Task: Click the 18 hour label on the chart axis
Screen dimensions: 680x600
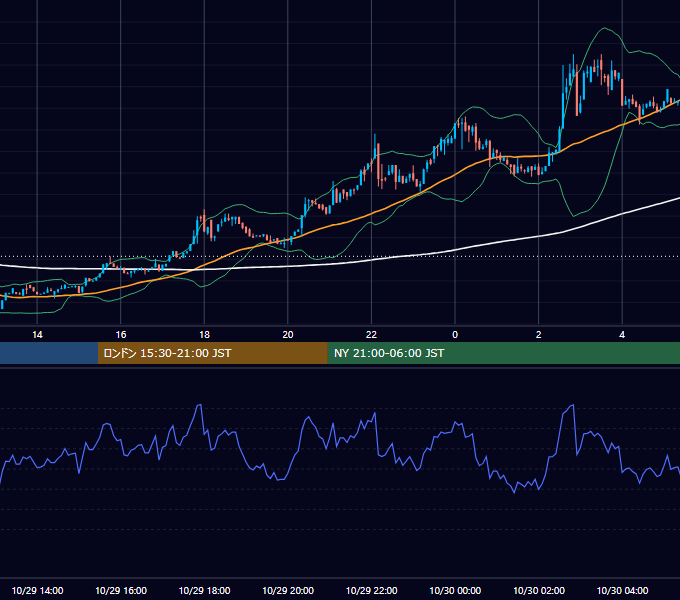Action: (204, 335)
